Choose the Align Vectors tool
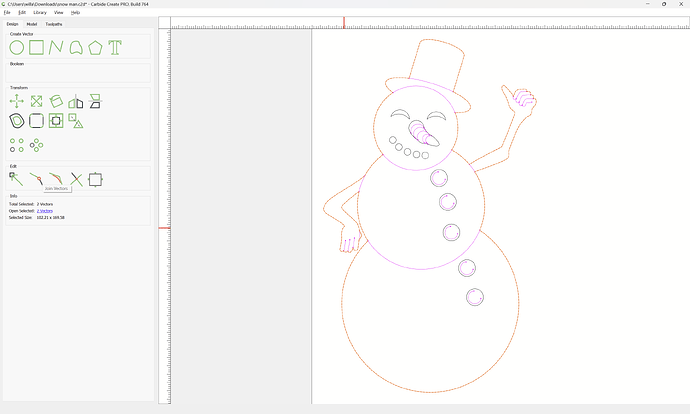The image size is (690, 414). tap(95, 102)
